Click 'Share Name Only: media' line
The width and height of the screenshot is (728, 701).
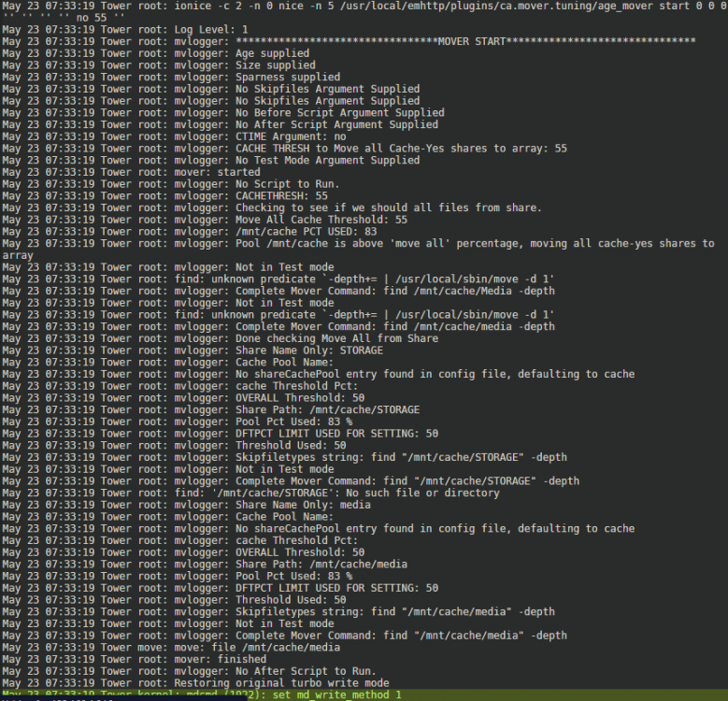tap(186, 505)
